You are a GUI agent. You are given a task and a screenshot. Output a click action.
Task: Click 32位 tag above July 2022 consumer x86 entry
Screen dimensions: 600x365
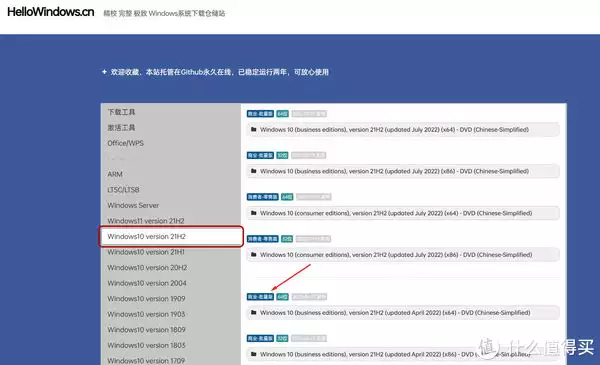click(287, 239)
